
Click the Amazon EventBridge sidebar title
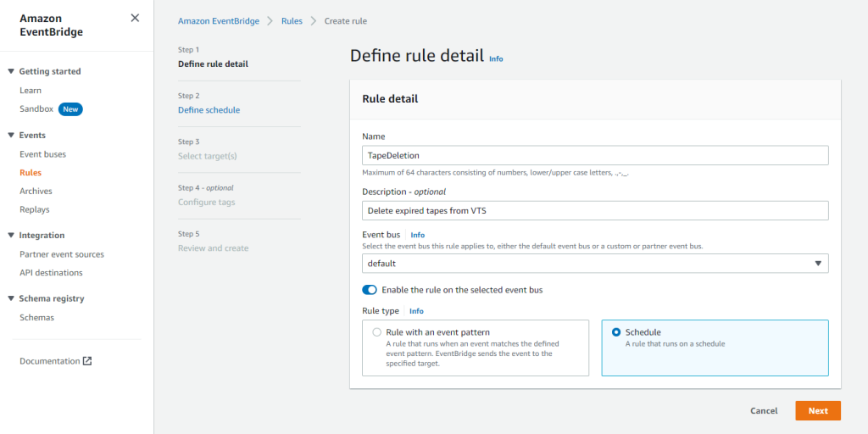point(51,25)
